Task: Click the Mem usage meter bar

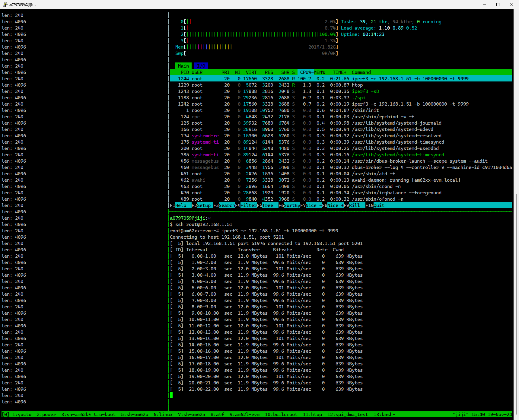Action: [256, 47]
